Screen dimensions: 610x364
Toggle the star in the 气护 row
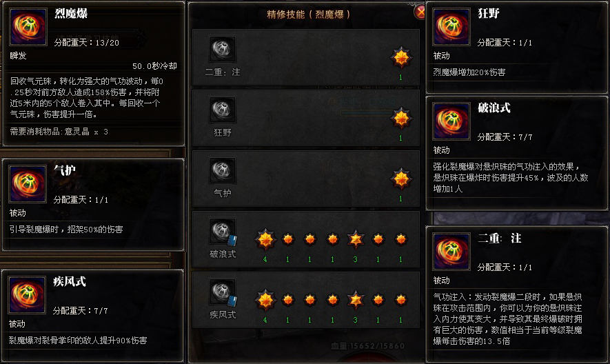(x=401, y=179)
